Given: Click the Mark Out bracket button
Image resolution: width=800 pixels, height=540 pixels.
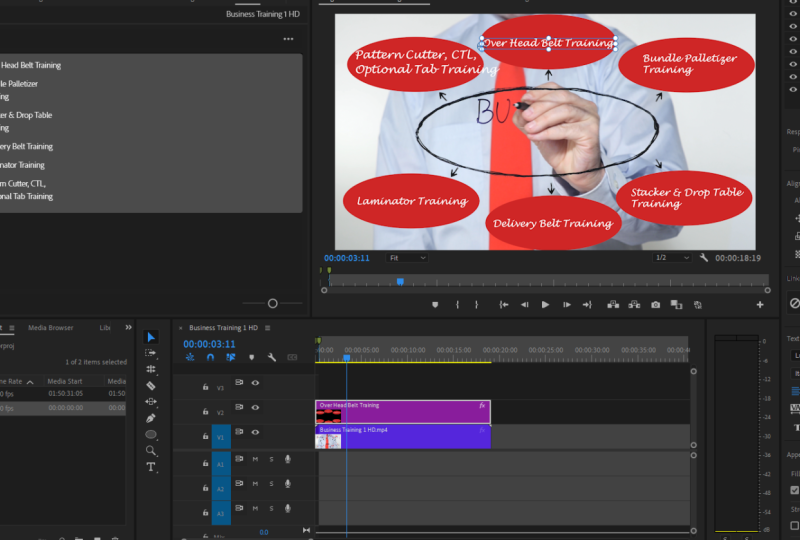Looking at the screenshot, I should 477,305.
